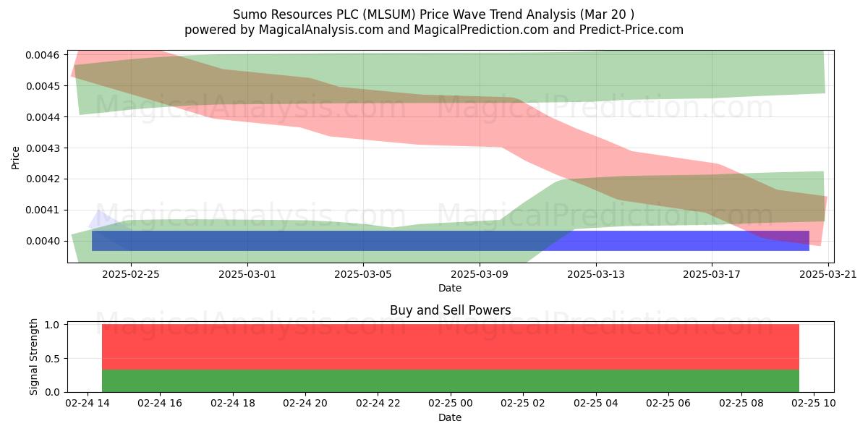
Task: Click the 0.0042 price tick label
Action: [x=43, y=179]
